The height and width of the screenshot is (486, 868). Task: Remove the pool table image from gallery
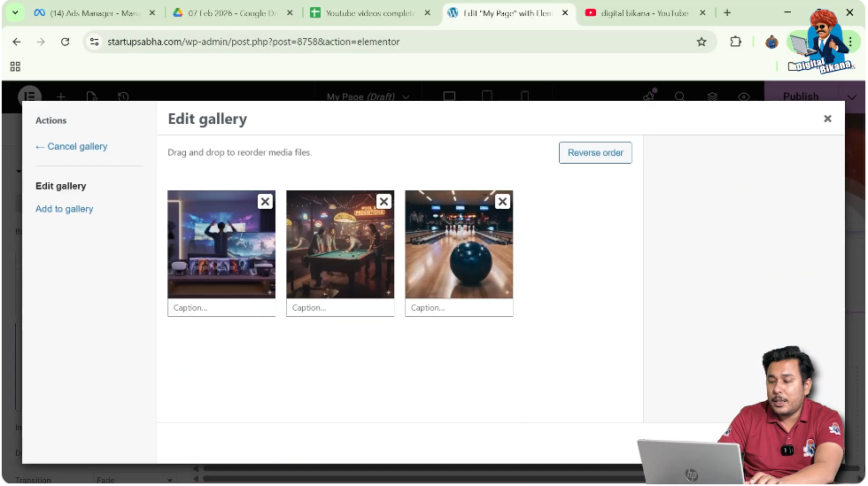[384, 202]
